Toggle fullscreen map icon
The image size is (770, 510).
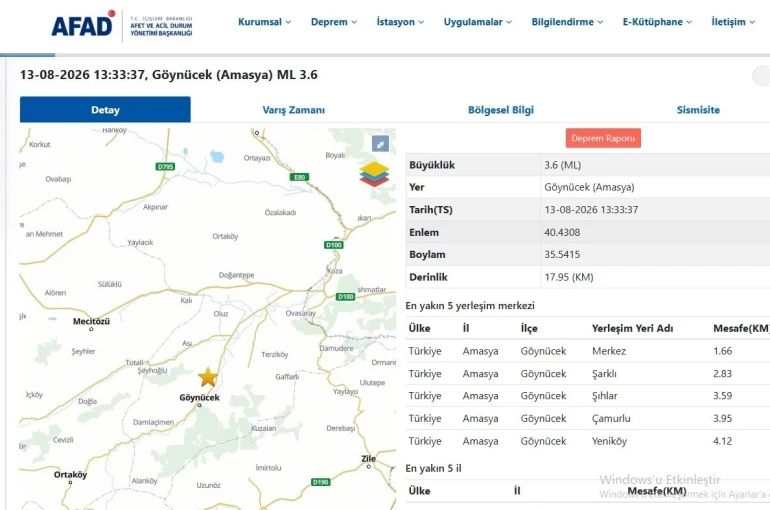[x=381, y=144]
